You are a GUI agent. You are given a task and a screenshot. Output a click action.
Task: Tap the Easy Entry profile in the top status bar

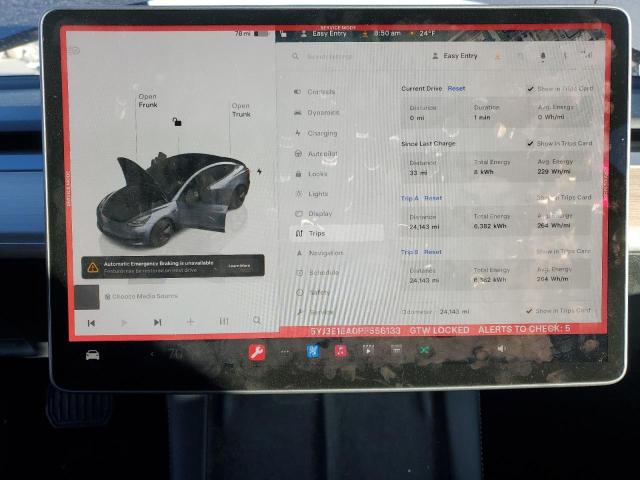click(324, 34)
